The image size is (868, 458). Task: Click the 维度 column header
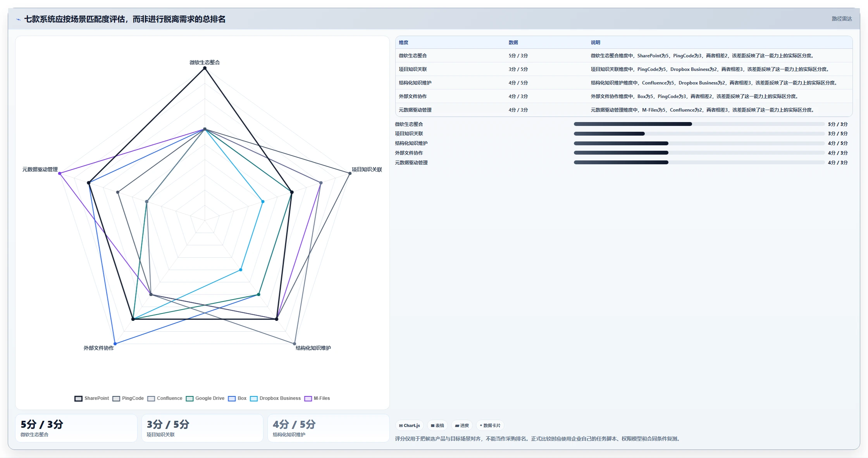pos(403,43)
